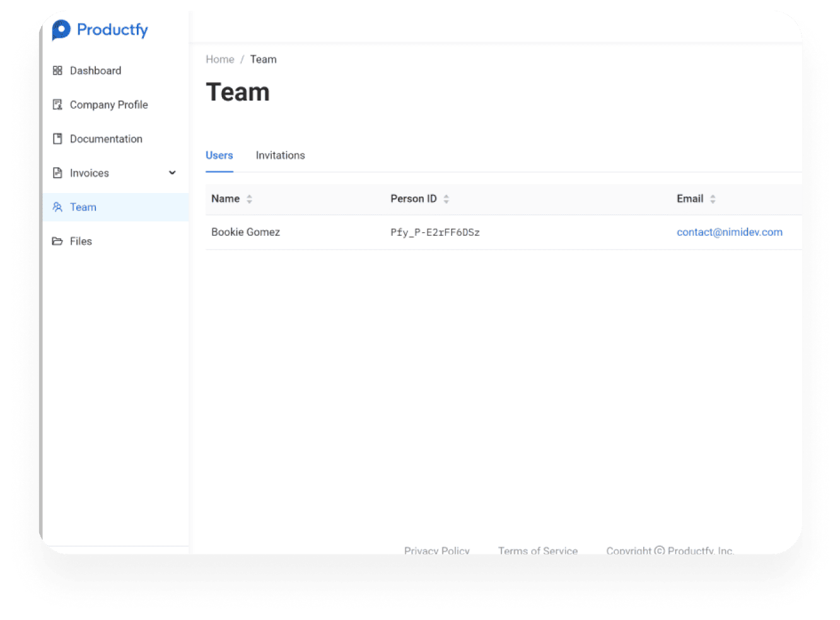The image size is (840, 620).
Task: Click the Pfy_P-E2rFF6DSz person ID
Action: [x=435, y=232]
